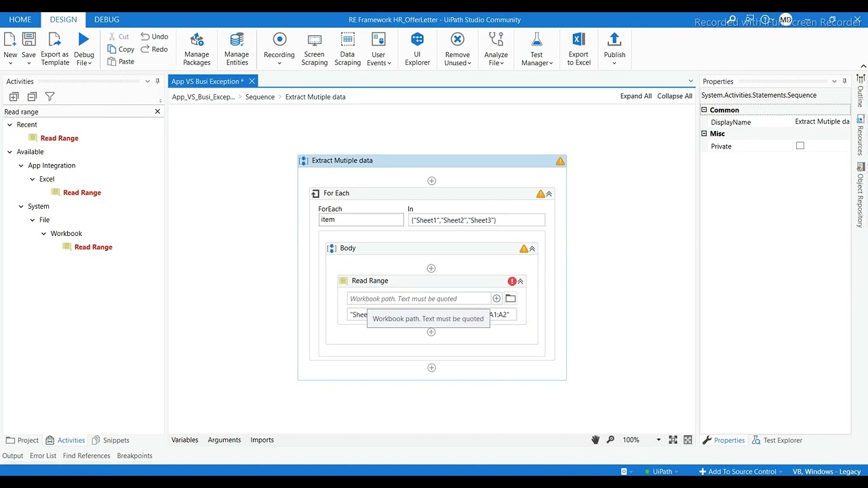Collapse the For Each activity
The image size is (868, 488).
[x=549, y=194]
